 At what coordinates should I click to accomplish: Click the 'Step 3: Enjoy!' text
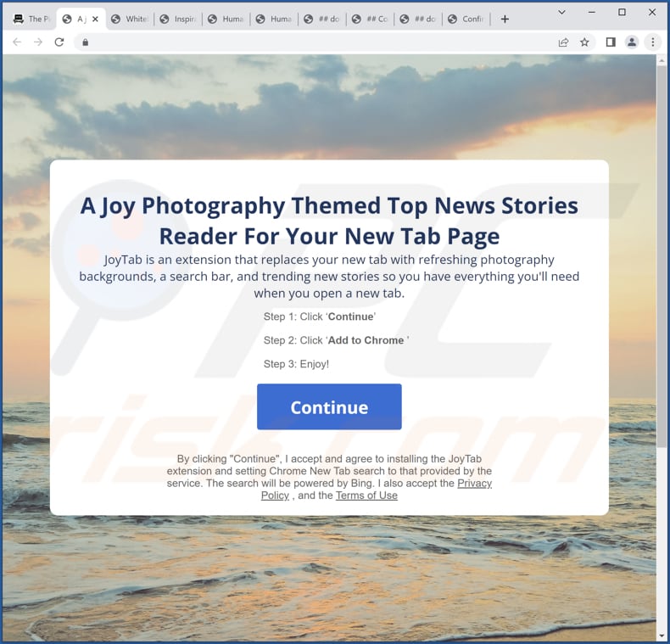click(x=296, y=364)
